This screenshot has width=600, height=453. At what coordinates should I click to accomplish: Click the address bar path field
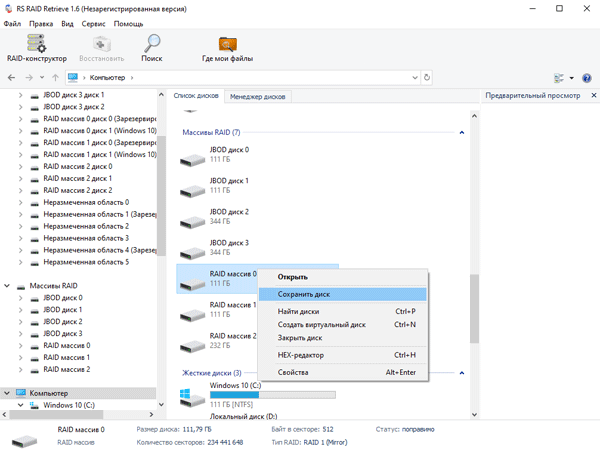[243, 78]
